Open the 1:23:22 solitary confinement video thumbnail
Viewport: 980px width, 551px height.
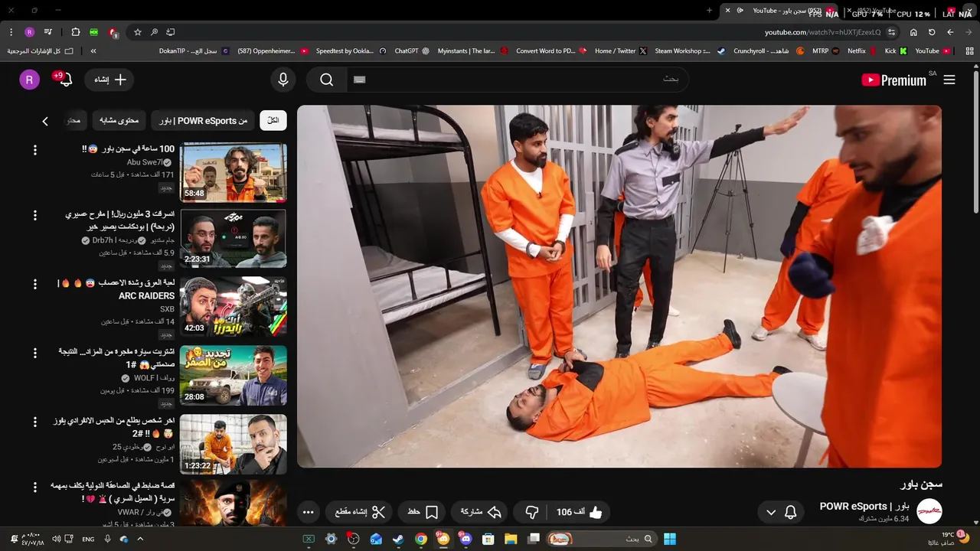(234, 444)
